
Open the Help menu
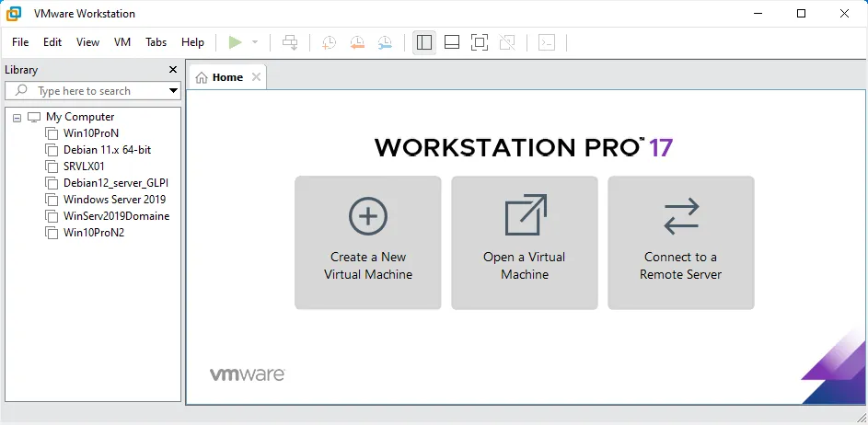click(192, 42)
